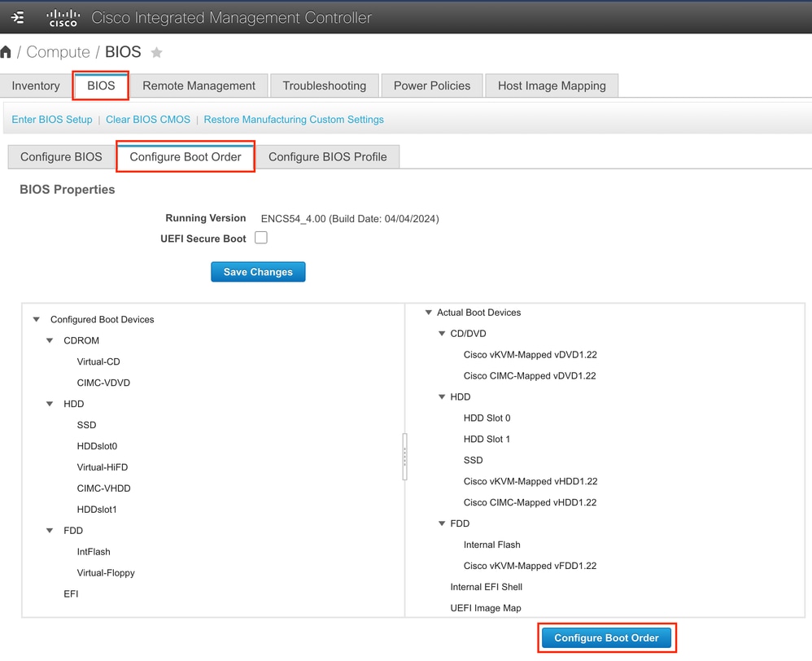Click bottom Configure Boot Order button
The width and height of the screenshot is (812, 661).
[x=606, y=638]
